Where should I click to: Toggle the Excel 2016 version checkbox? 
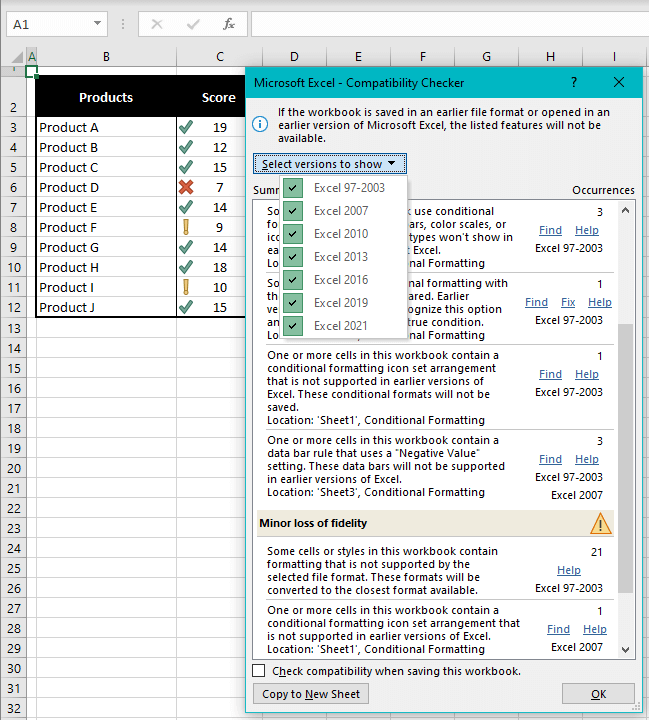293,280
